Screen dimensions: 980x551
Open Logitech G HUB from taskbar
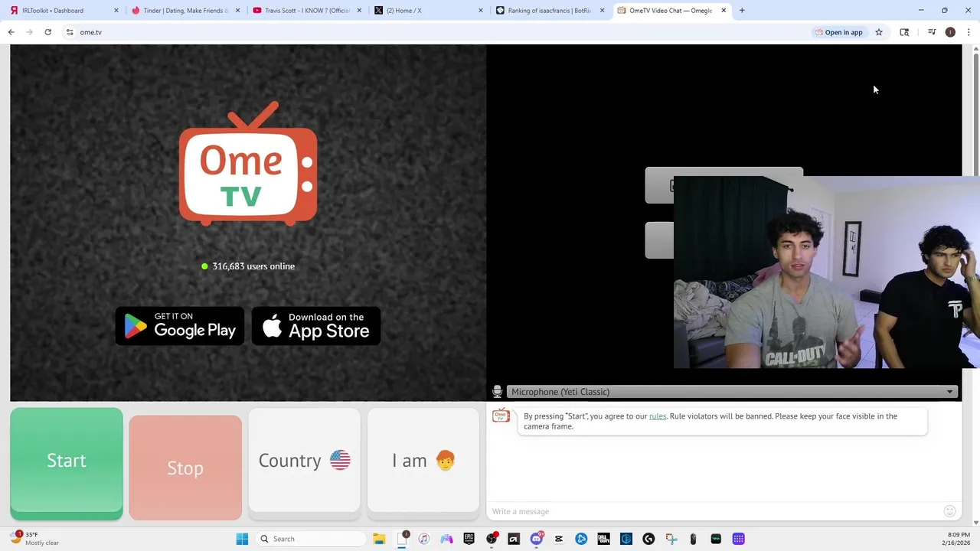point(648,539)
